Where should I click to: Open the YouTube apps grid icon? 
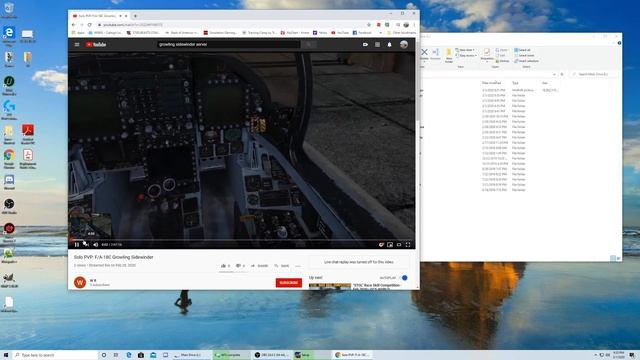click(377, 44)
